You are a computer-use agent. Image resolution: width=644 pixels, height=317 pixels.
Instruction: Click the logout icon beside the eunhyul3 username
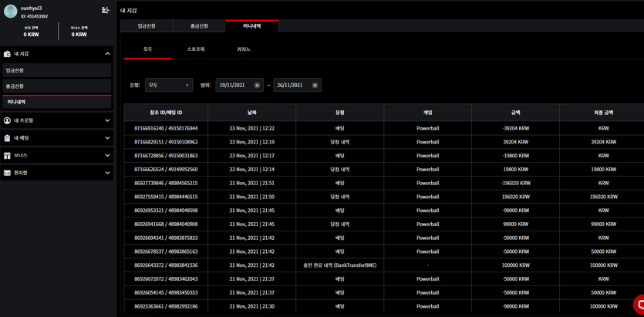coord(105,10)
